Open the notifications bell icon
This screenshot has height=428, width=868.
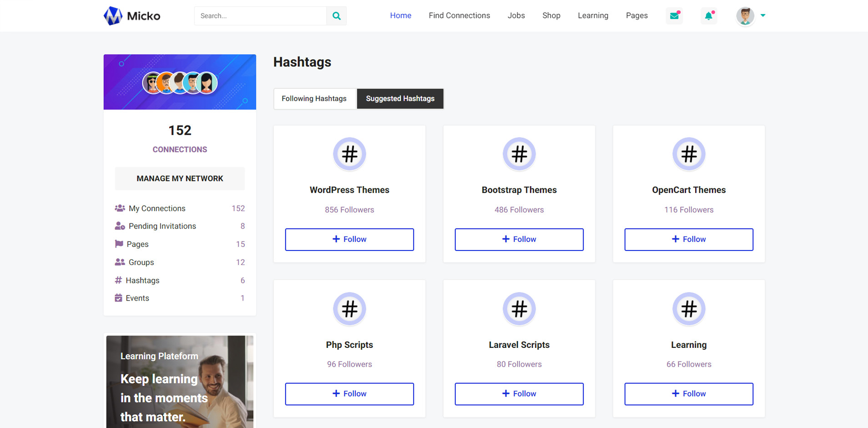tap(708, 16)
